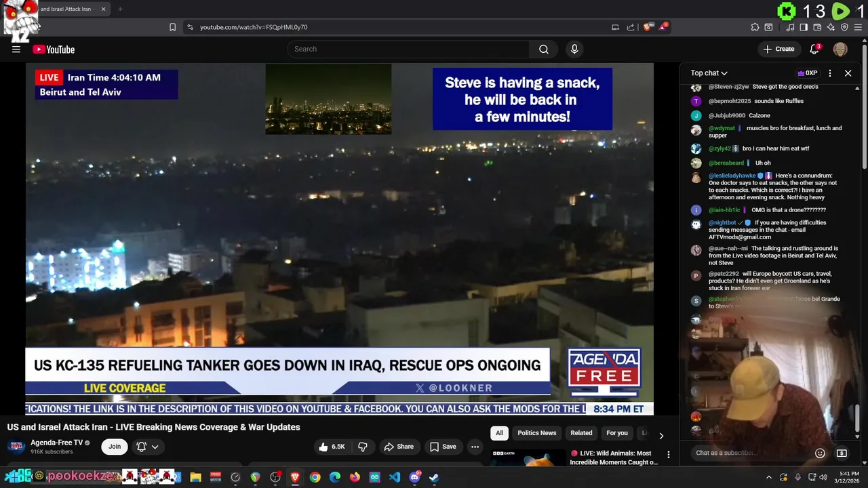Dislike the video with thumbs down
This screenshot has width=868, height=488.
[363, 447]
